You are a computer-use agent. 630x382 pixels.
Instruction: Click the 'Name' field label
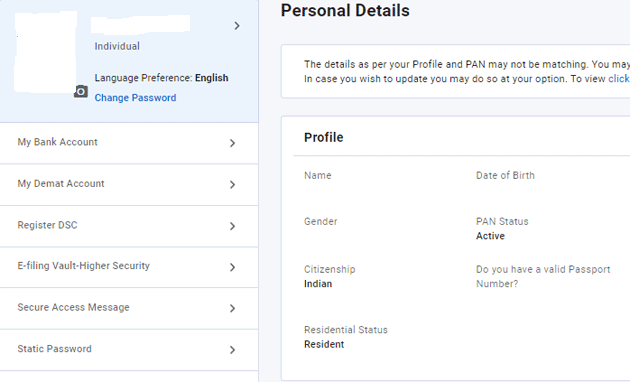coord(317,176)
